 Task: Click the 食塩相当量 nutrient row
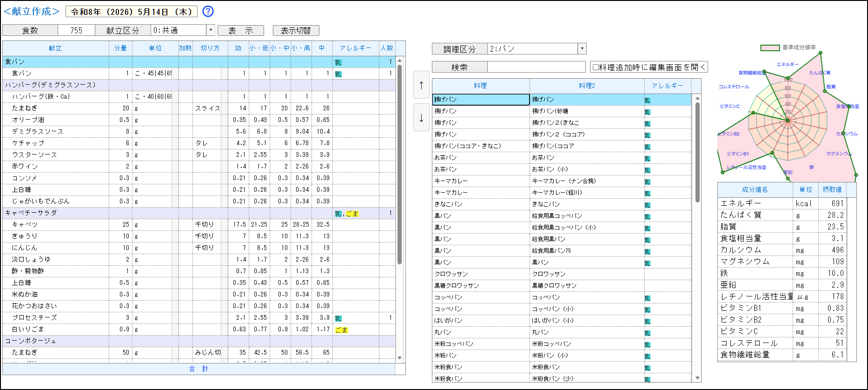[x=782, y=238]
